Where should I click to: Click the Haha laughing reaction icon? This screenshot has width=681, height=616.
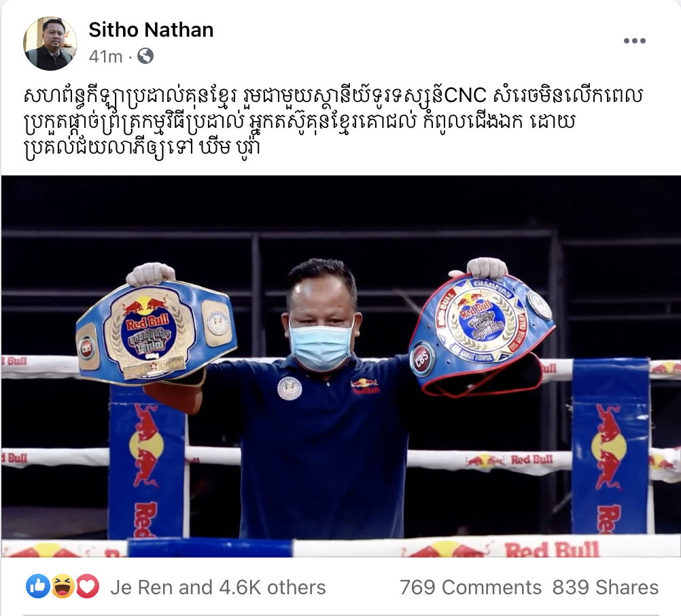(63, 587)
